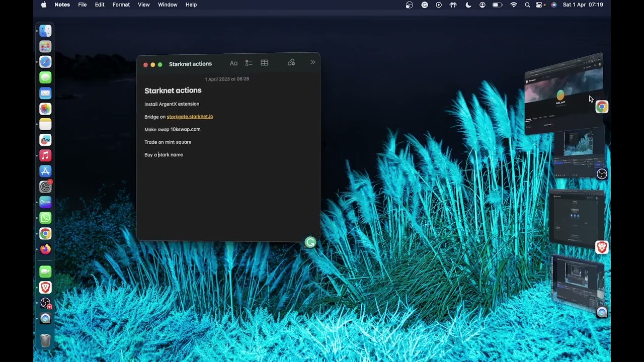Click the Grammarly icon in the menu bar
This screenshot has width=644, height=362.
[425, 5]
